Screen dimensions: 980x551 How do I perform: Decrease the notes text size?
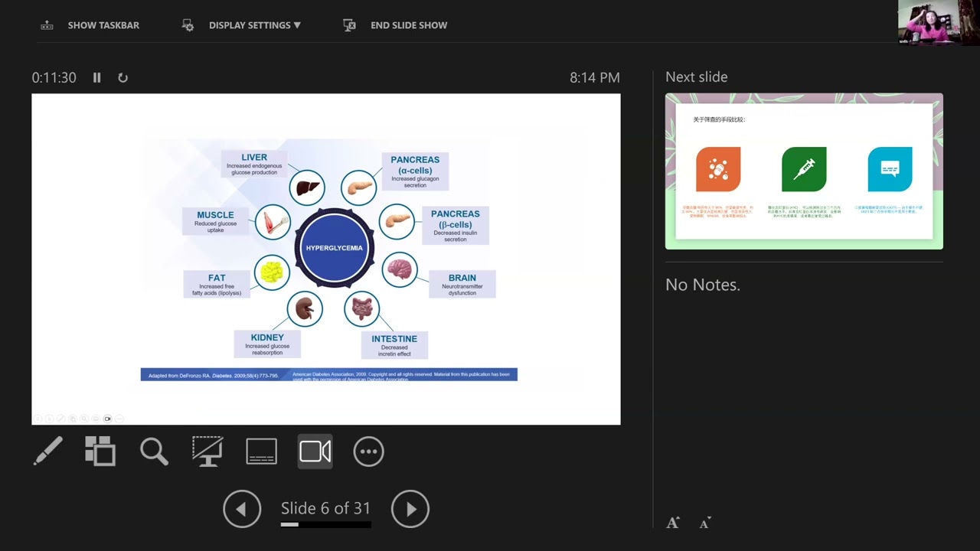(x=705, y=523)
